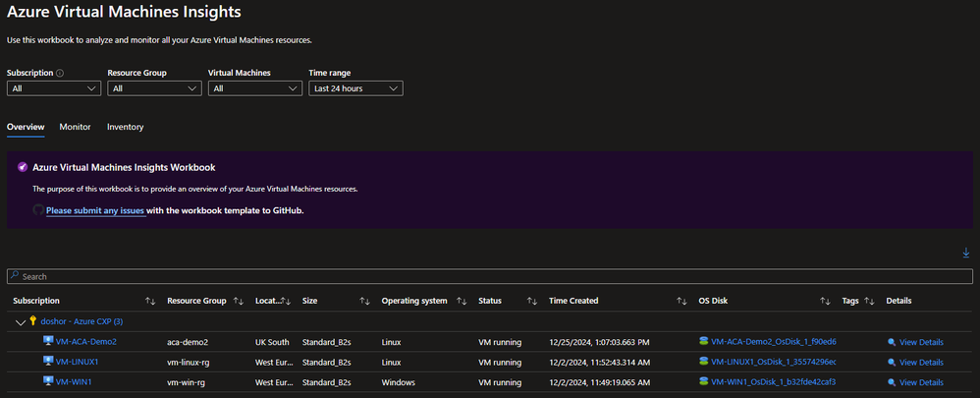
Task: Switch to the Monitor tab
Action: tap(75, 127)
